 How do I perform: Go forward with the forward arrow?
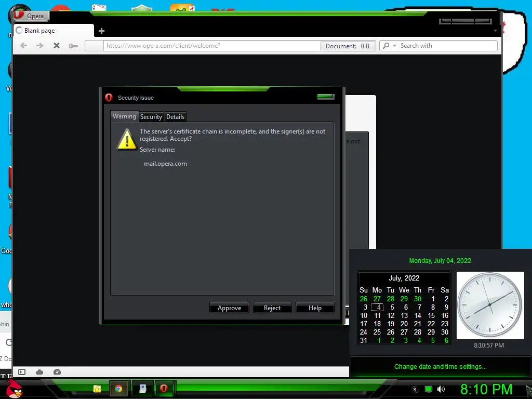pyautogui.click(x=39, y=46)
